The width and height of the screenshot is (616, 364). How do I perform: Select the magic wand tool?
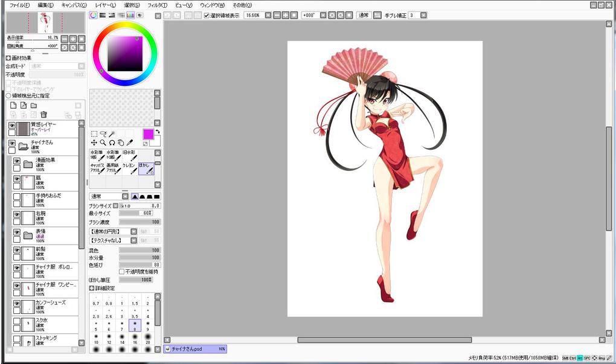(x=112, y=134)
